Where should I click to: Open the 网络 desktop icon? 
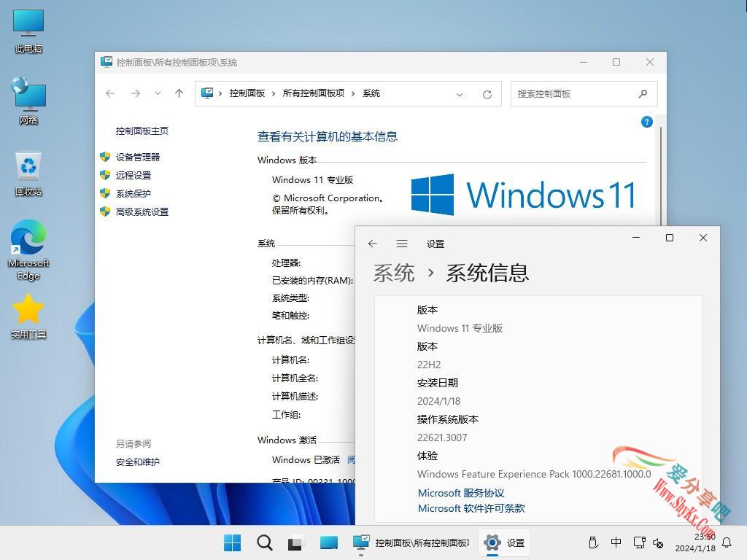point(28,101)
